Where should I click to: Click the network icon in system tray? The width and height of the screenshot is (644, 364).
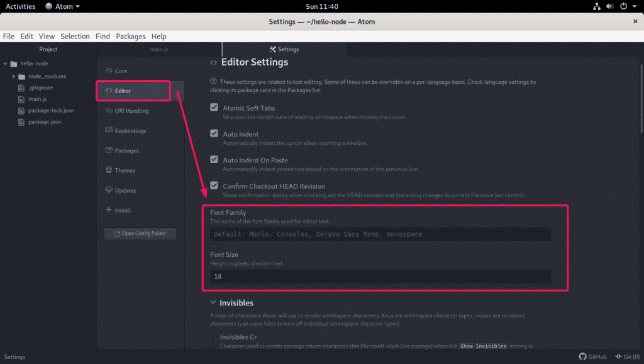click(x=597, y=6)
